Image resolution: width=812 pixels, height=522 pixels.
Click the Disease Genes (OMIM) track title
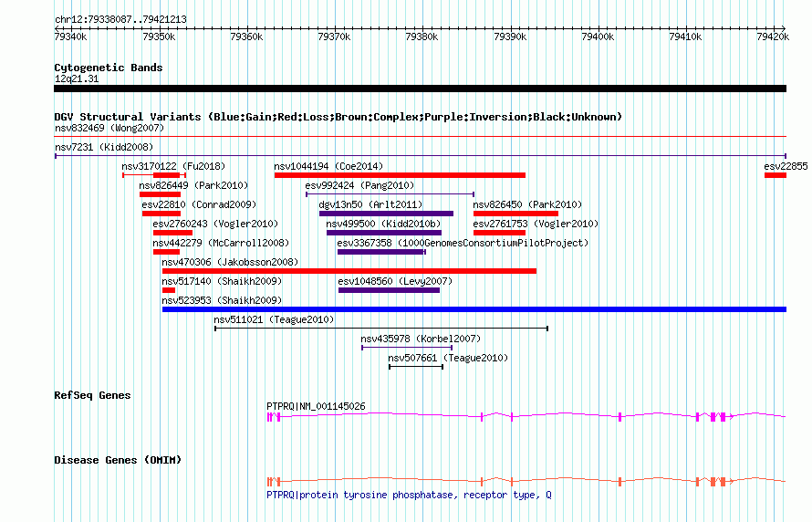pyautogui.click(x=118, y=460)
